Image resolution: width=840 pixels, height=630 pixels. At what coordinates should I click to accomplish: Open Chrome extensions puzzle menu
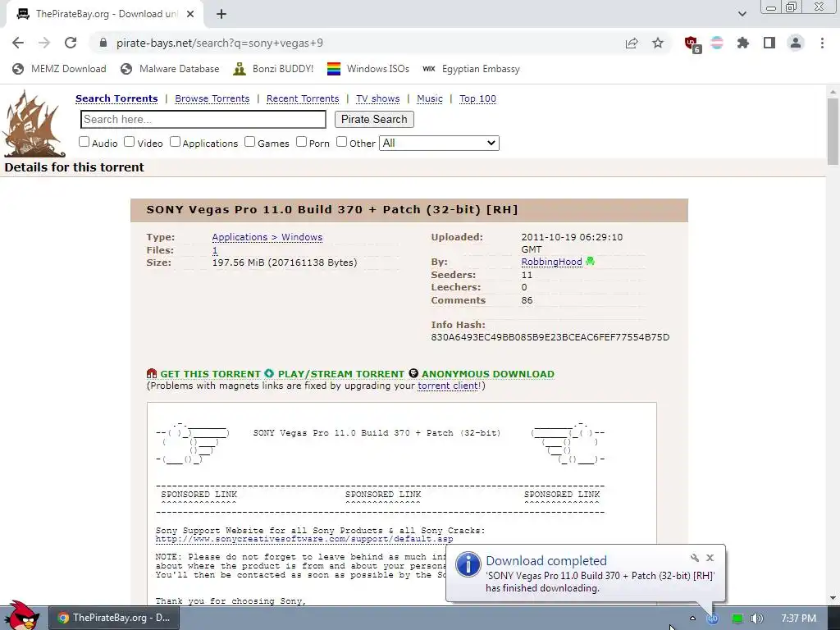point(743,43)
